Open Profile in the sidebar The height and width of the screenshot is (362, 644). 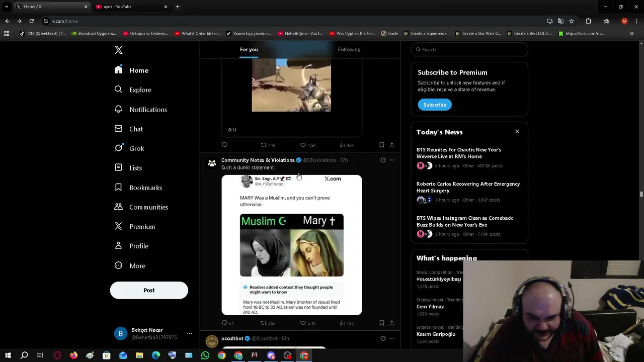point(131,246)
